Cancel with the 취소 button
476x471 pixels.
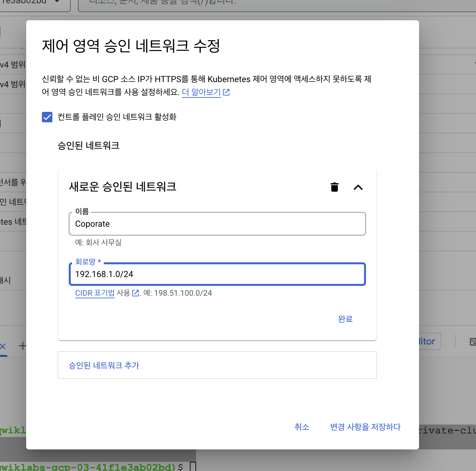point(302,427)
